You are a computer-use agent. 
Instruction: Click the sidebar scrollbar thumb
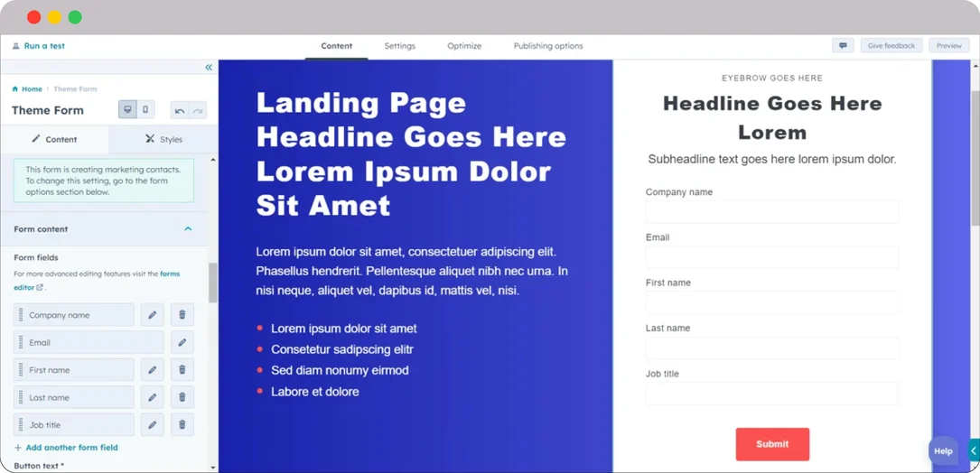pos(213,283)
